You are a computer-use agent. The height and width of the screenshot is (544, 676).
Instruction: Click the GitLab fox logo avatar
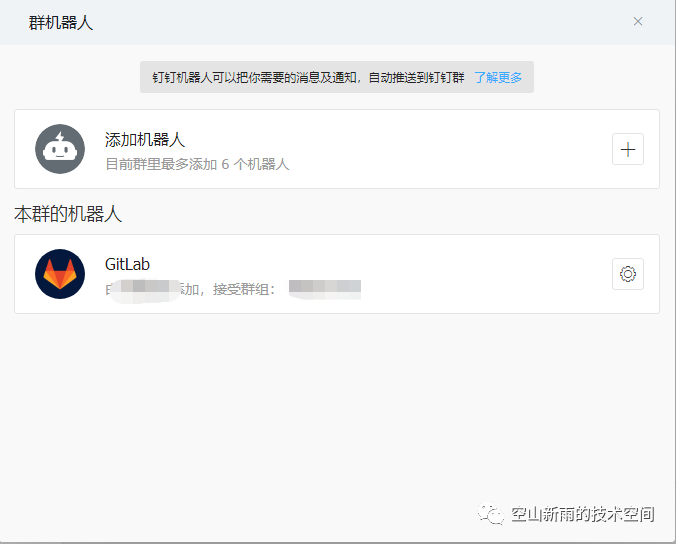(x=60, y=274)
